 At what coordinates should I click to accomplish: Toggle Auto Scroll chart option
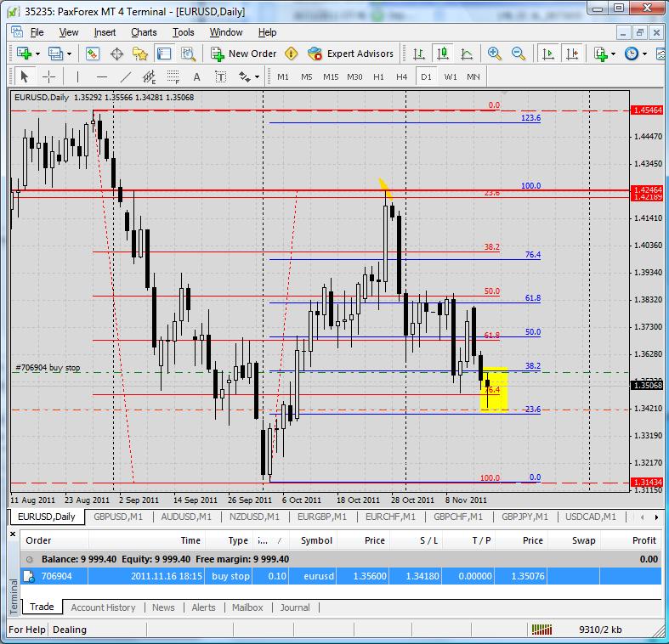pos(547,54)
